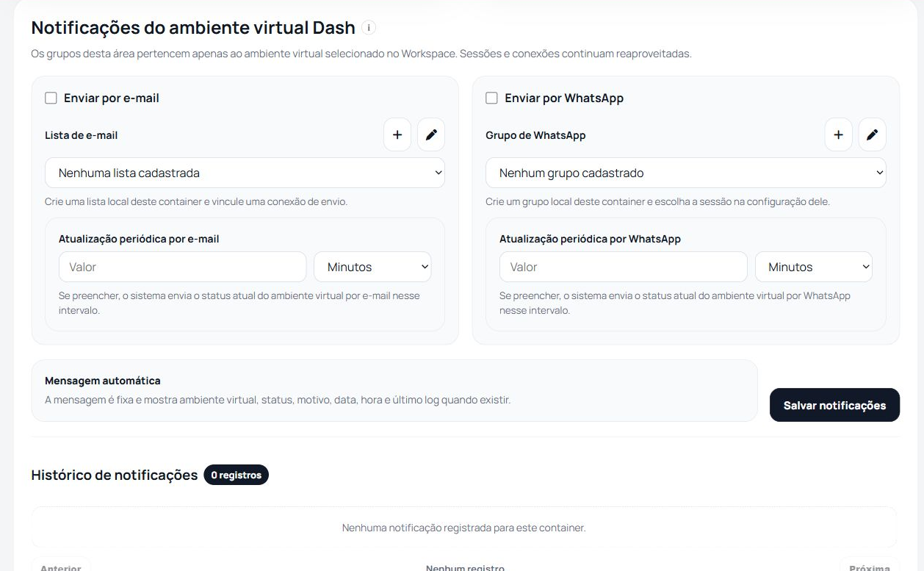Select fixed message description text

(x=278, y=400)
